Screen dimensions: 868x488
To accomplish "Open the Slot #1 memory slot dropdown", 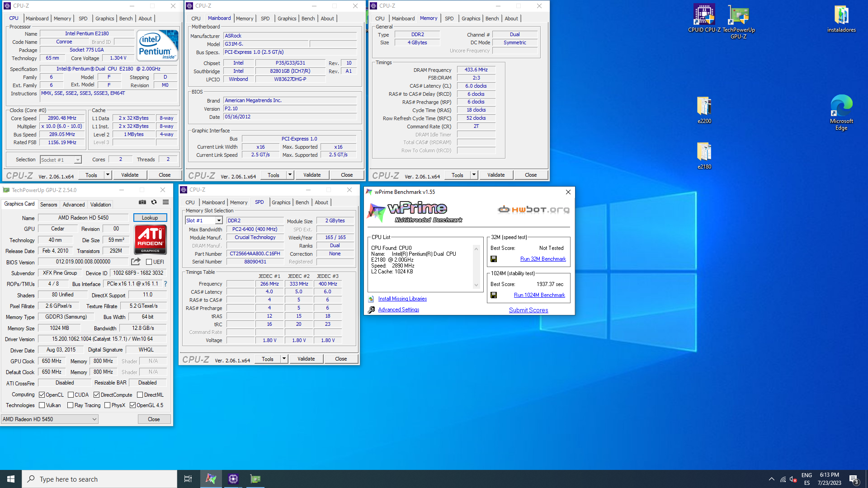I will pyautogui.click(x=204, y=221).
